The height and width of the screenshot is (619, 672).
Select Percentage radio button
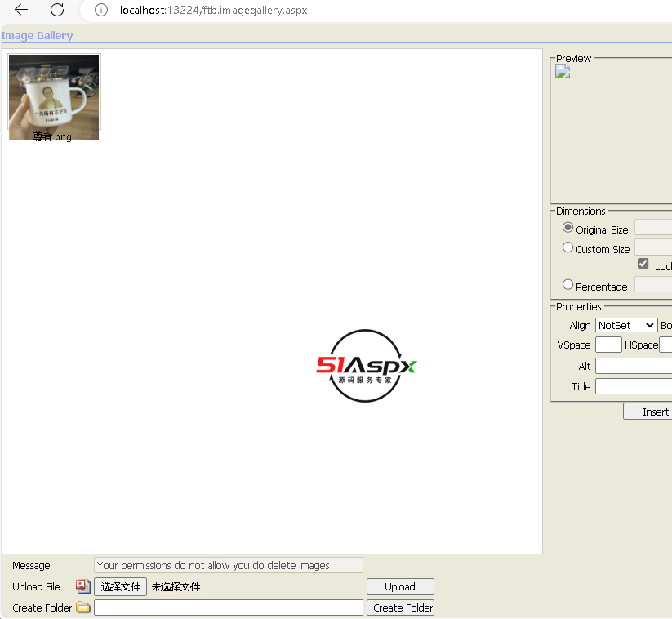pyautogui.click(x=567, y=285)
